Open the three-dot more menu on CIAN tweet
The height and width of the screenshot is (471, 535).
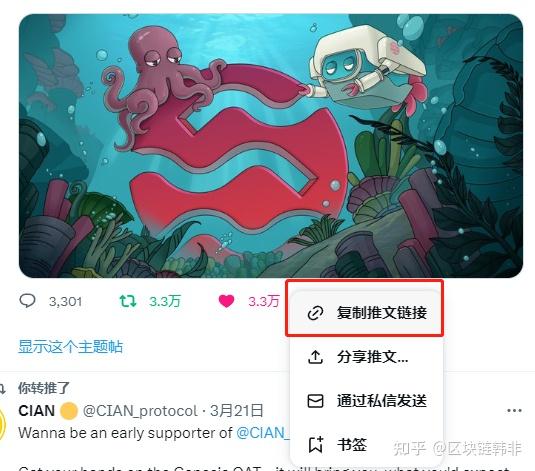pos(514,410)
